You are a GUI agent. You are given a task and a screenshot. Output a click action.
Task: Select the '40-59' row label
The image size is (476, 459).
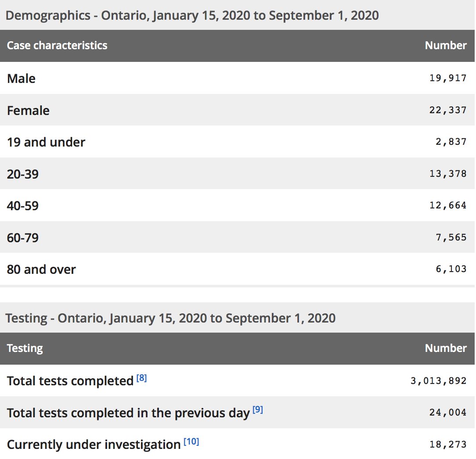coord(23,206)
